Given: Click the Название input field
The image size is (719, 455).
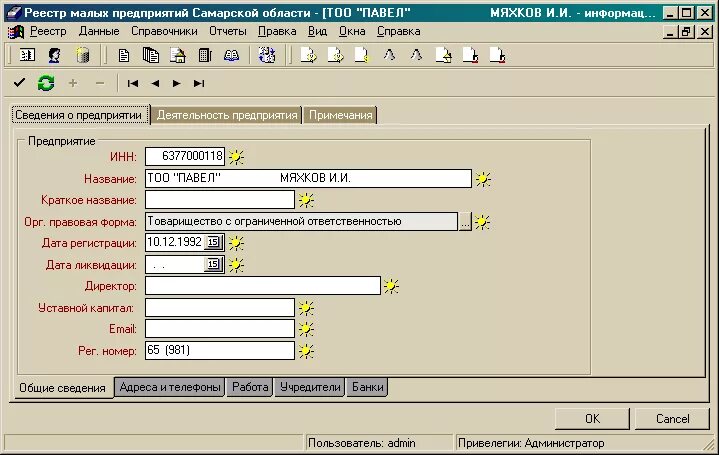Looking at the screenshot, I should click(308, 178).
